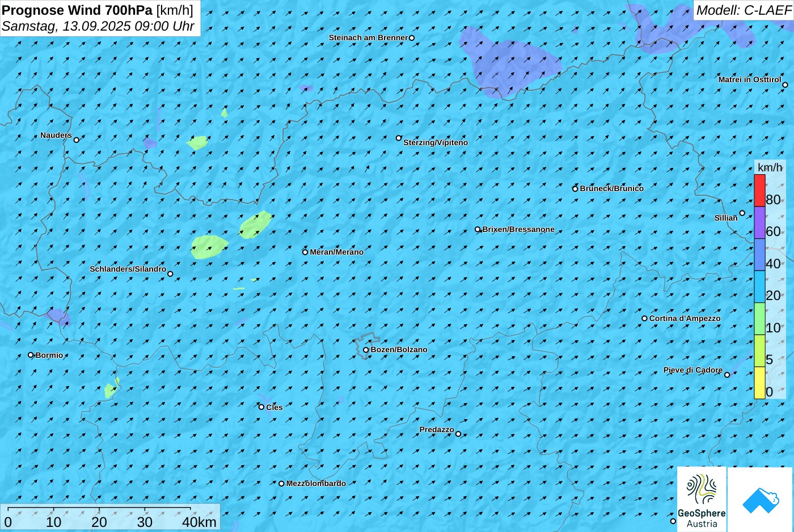
Task: Click the Schlanders/Silandro marker circle
Action: click(170, 274)
